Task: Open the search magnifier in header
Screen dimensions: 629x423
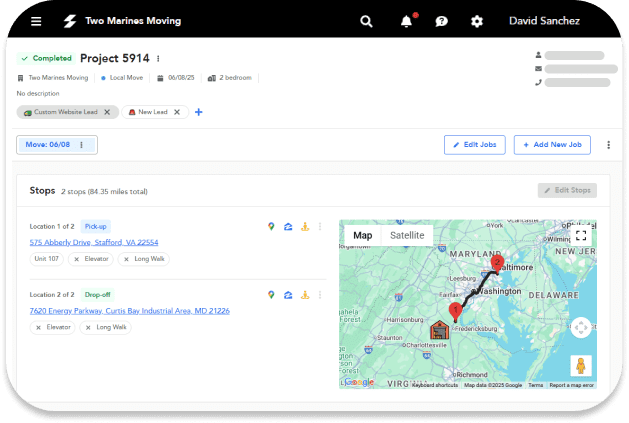Action: pos(366,21)
